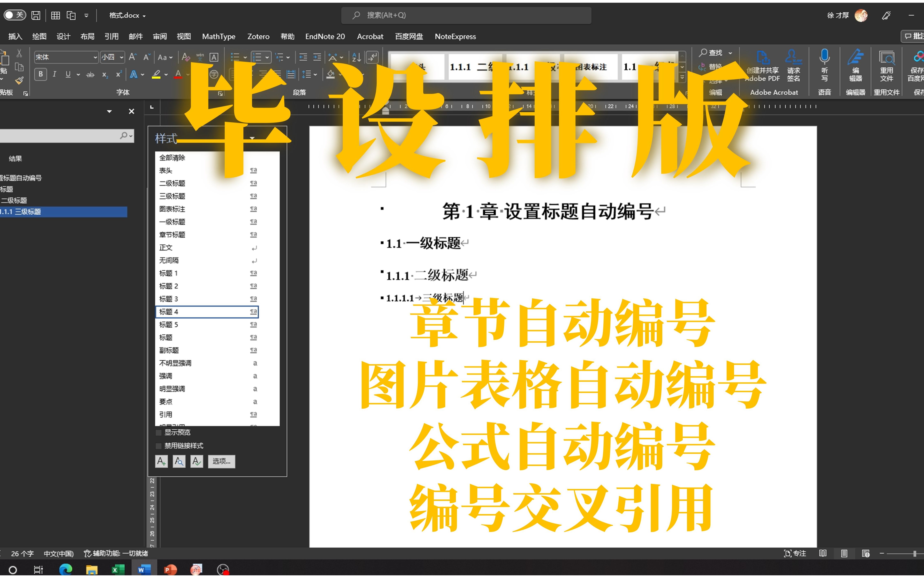Click the 专注 focus mode button
Screen dimensions: 924x578
click(795, 553)
